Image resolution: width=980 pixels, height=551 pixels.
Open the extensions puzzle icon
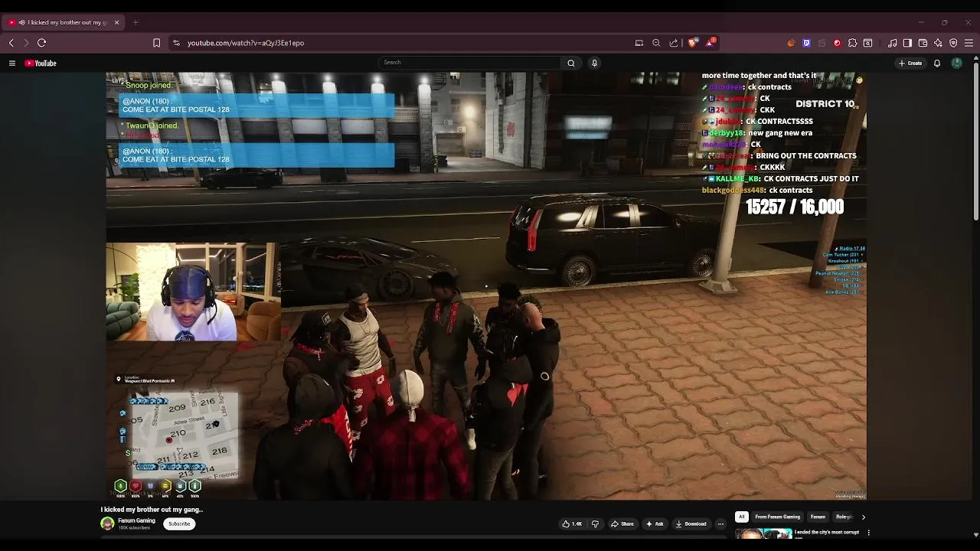pyautogui.click(x=852, y=43)
